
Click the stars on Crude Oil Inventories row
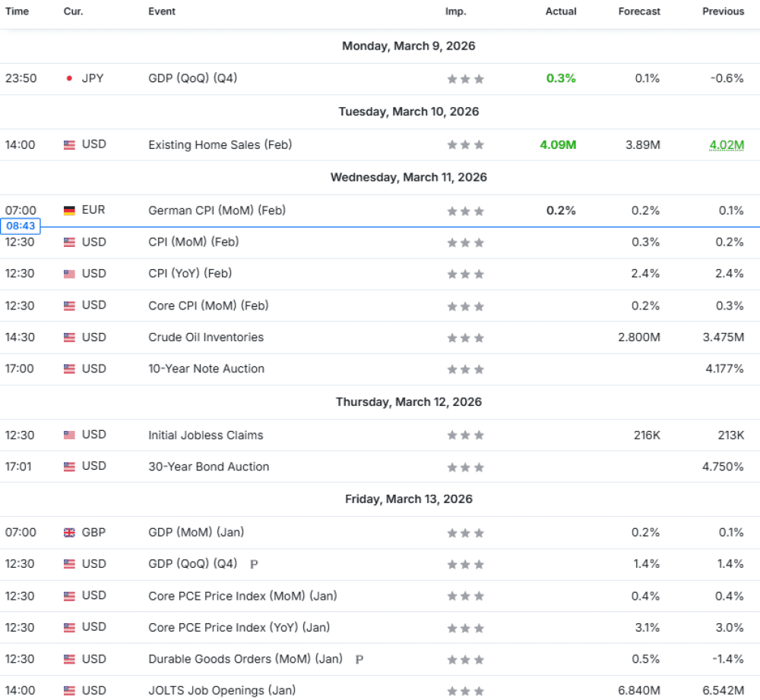[x=464, y=337]
